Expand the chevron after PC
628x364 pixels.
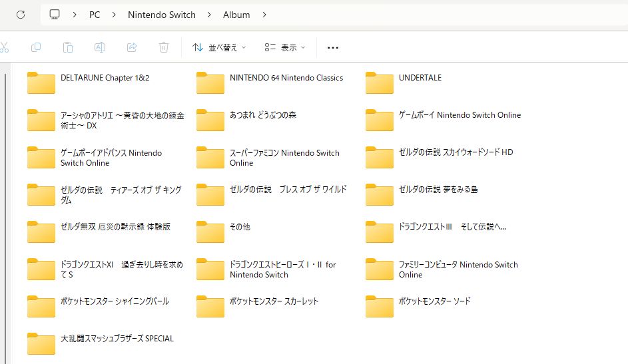tap(114, 15)
